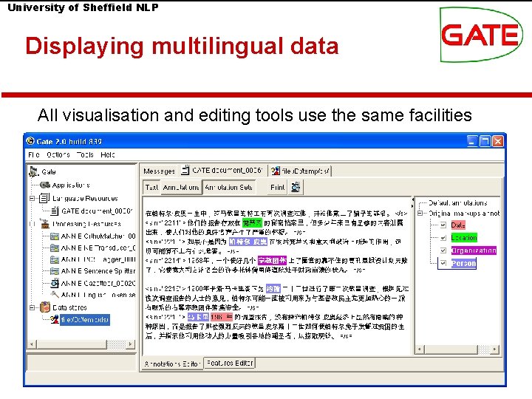Collapse the Processing Resources node
Viewport: 532px width, 399px height.
[33, 224]
